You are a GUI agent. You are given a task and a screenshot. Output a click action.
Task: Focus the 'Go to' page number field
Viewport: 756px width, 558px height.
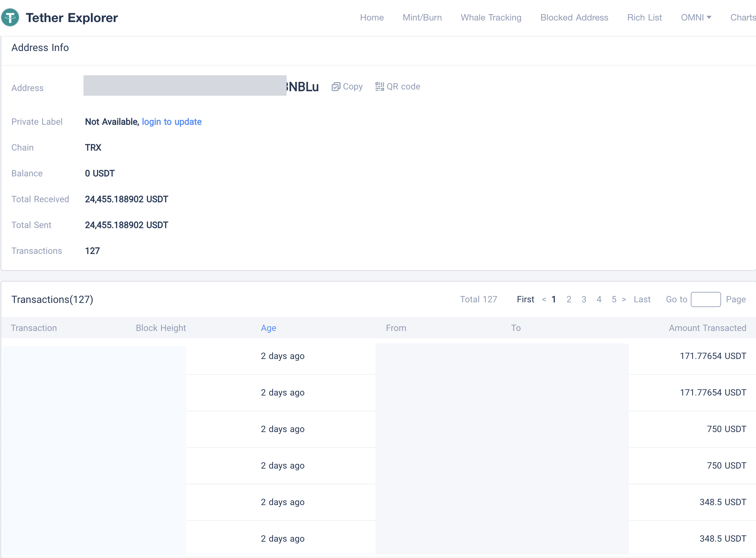tap(705, 299)
